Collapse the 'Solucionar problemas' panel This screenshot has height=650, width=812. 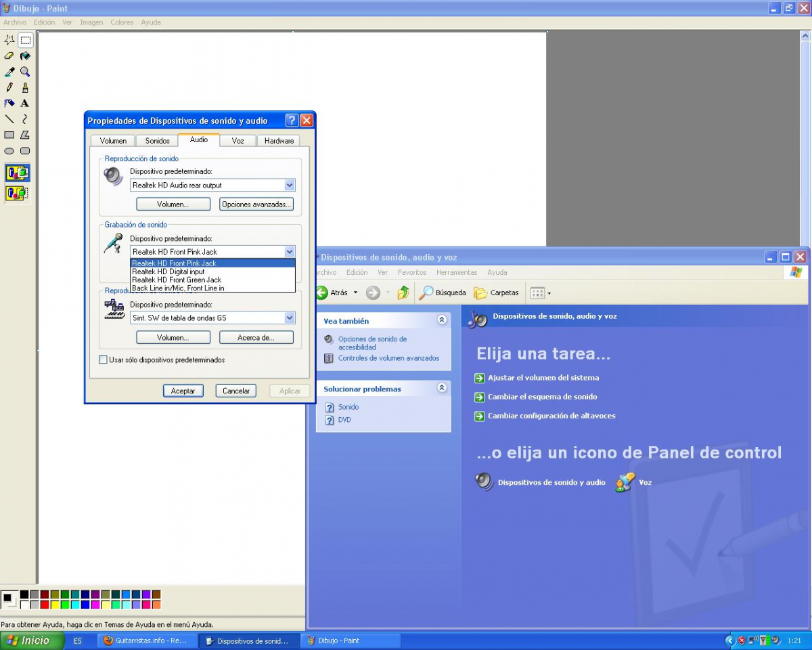pos(442,388)
